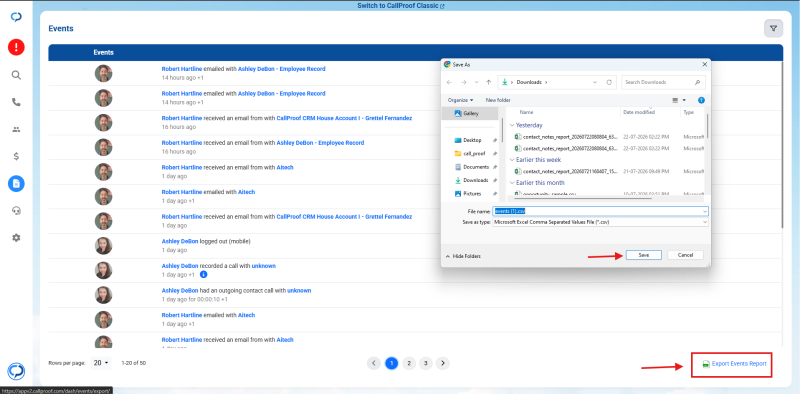The image size is (800, 394).
Task: Click the File name field
Action: (x=601, y=211)
